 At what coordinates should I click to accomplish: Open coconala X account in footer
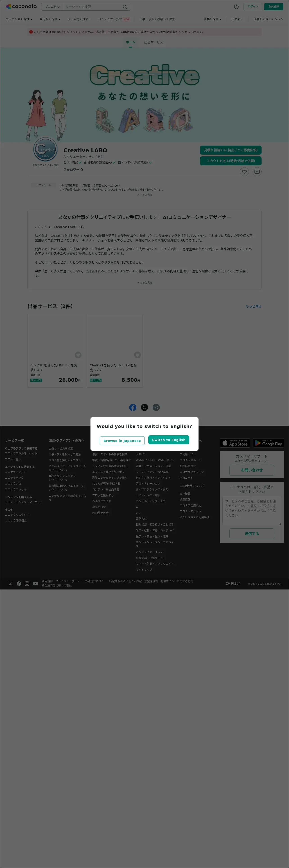10,584
